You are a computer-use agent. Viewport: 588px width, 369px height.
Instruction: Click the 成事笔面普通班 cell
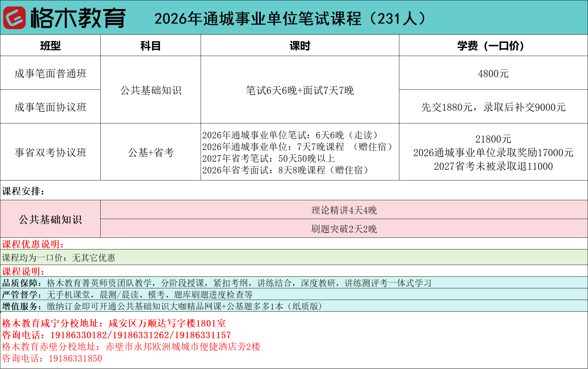pos(50,74)
